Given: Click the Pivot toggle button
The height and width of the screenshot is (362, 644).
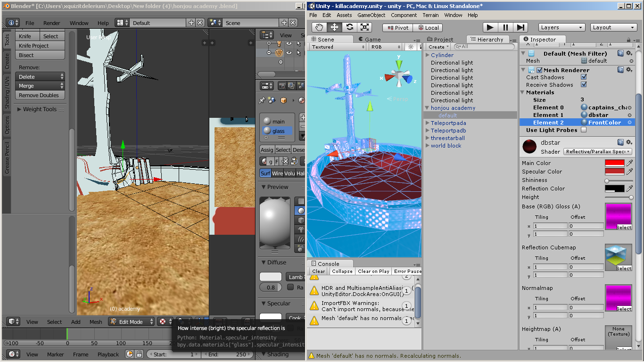Looking at the screenshot, I should (x=397, y=27).
